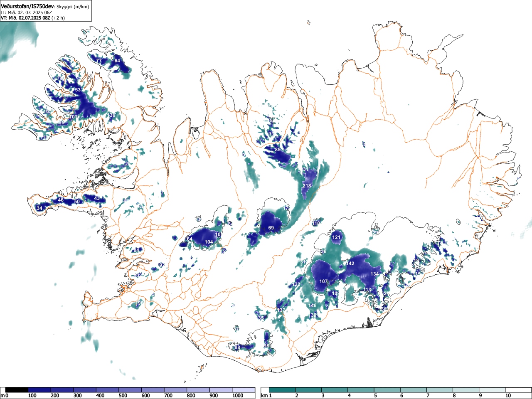
Task: Click the 9–10 km palest legend swatch
Action: tap(493, 390)
